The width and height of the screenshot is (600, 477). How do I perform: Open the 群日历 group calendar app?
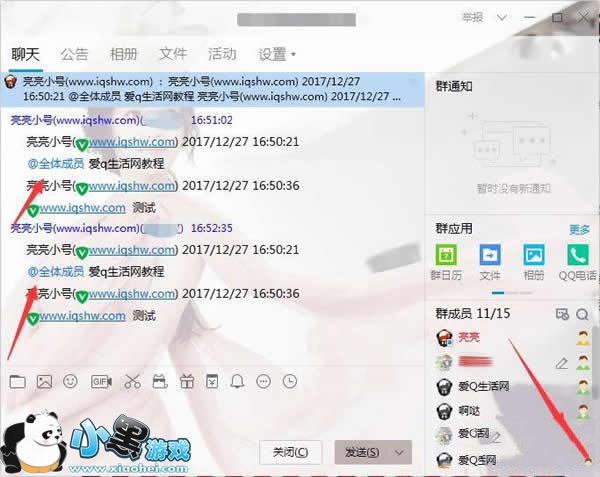446,263
